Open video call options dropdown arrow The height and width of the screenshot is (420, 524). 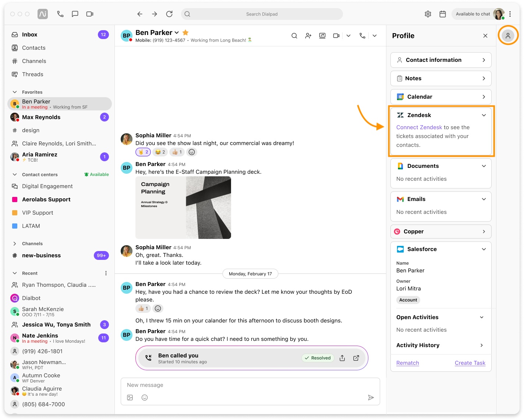pos(348,36)
